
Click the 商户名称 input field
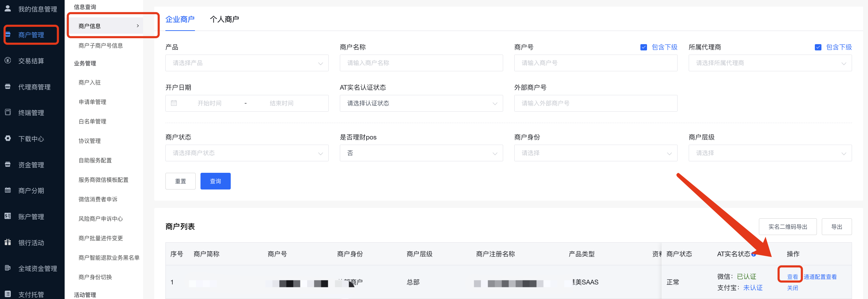(x=421, y=63)
